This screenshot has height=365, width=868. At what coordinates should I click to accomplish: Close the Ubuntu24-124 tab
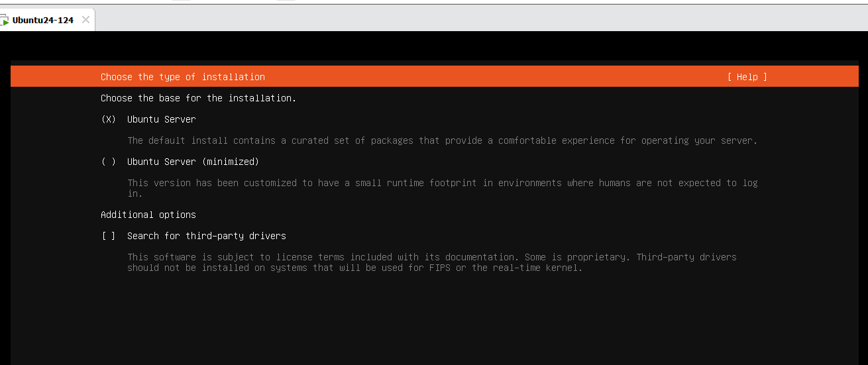coord(86,20)
